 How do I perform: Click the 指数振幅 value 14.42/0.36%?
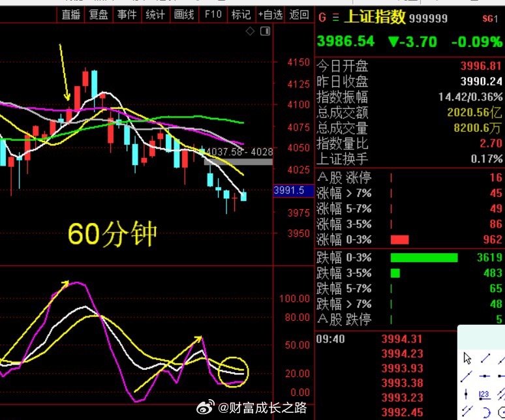470,97
